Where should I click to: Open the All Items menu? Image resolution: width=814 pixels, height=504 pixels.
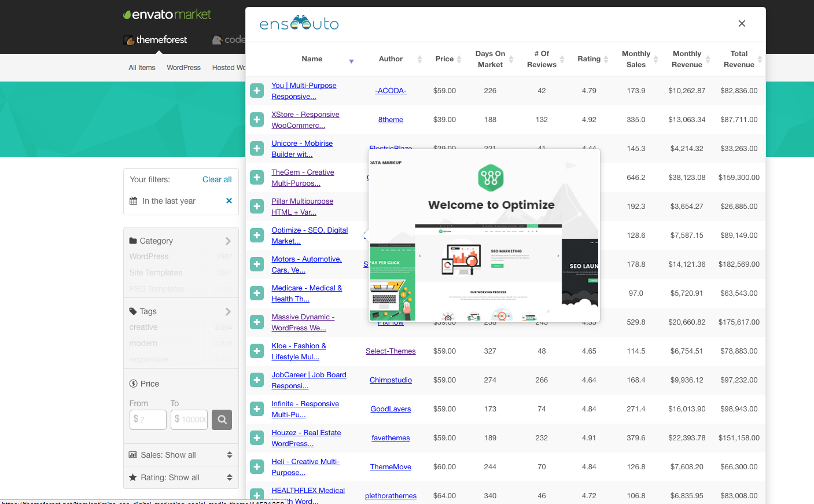tap(142, 68)
